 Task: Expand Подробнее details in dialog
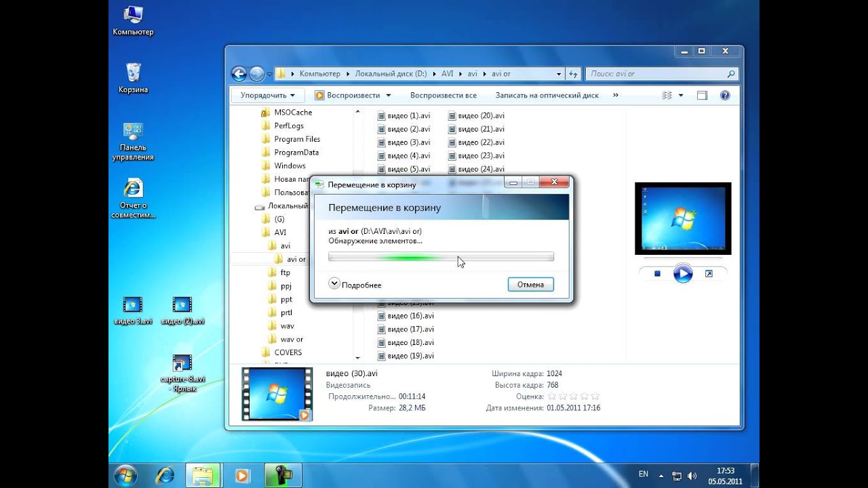(x=355, y=285)
